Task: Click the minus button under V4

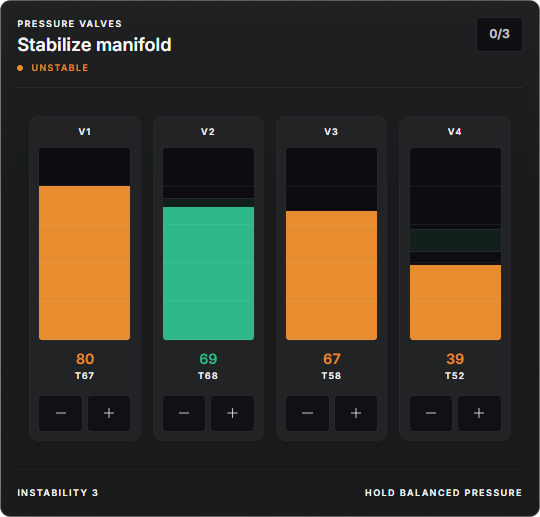Action: tap(431, 413)
